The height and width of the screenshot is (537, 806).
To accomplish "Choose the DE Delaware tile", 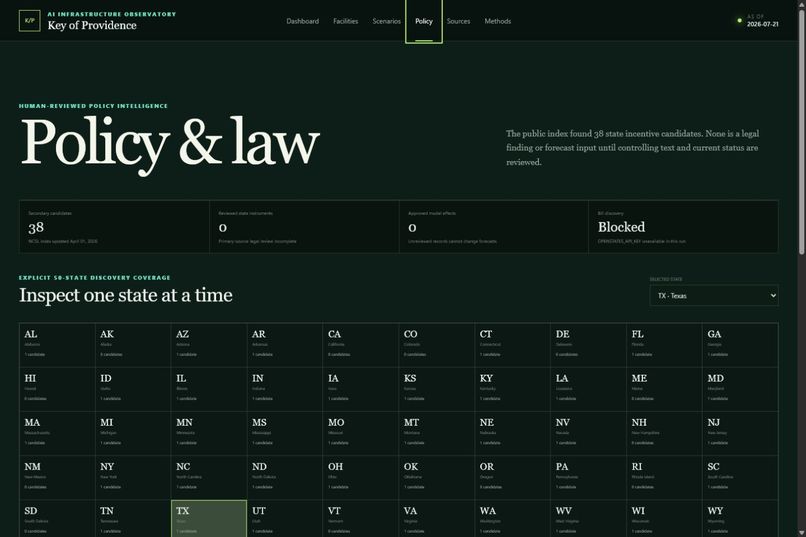I will coord(588,345).
